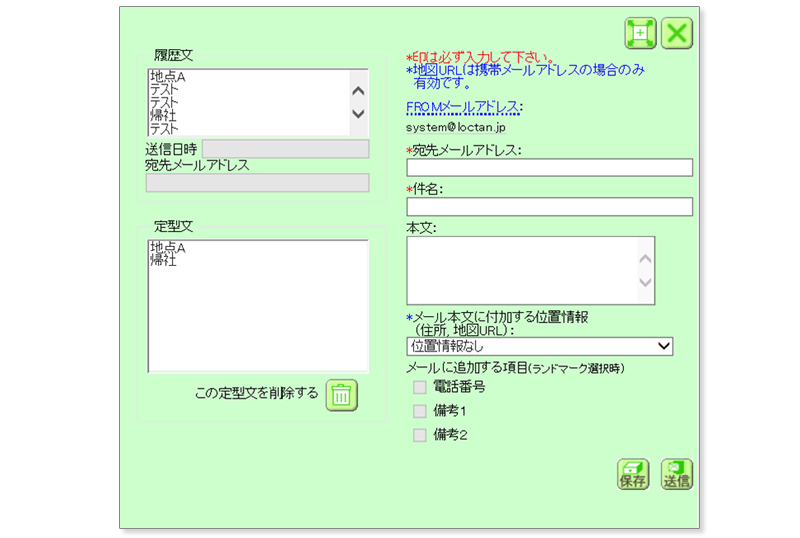Select 地点A in the 履歴文 history list

click(168, 77)
